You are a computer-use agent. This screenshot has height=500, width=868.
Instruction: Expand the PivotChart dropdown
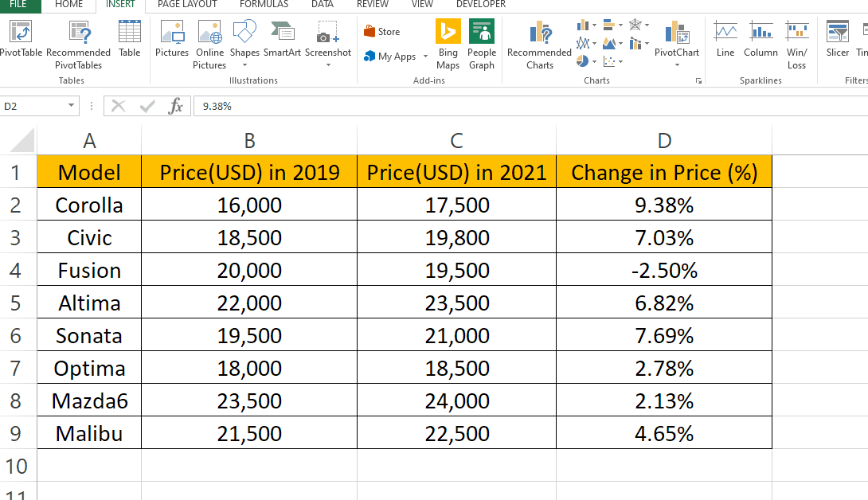[677, 64]
